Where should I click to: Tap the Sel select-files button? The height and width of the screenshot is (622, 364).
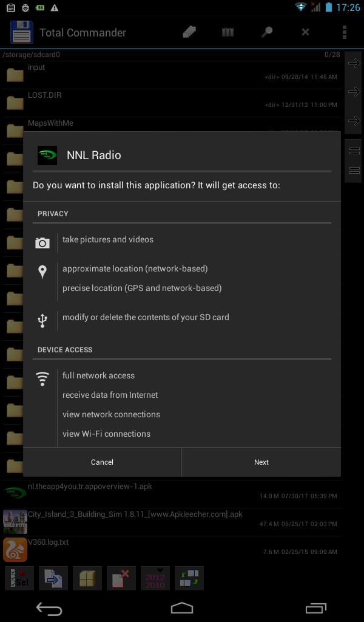point(19,578)
